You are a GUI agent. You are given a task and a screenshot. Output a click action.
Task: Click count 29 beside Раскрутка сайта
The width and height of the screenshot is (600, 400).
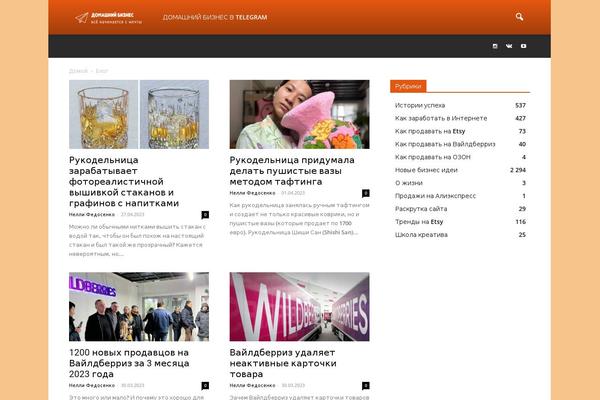[x=522, y=209]
